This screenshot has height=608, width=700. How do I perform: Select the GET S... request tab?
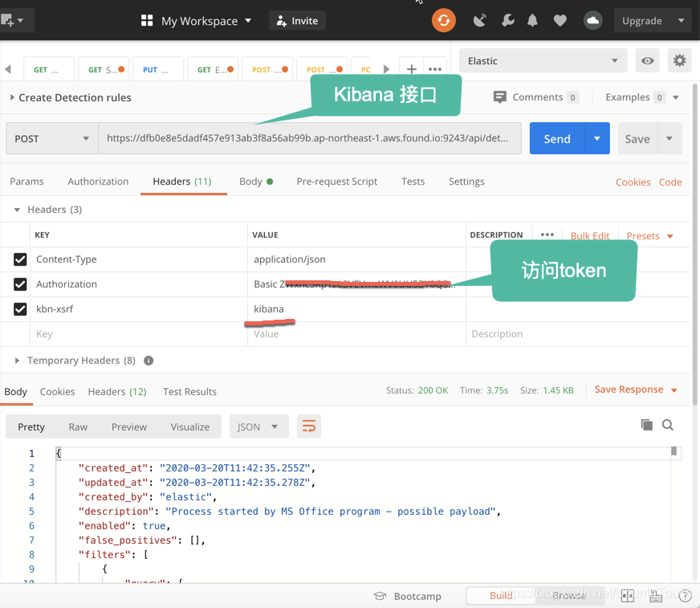pyautogui.click(x=103, y=70)
